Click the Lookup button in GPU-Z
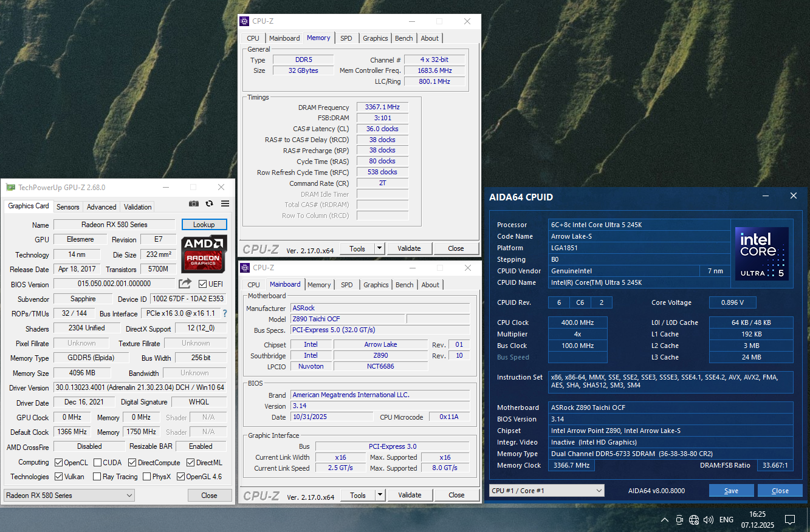 click(204, 225)
